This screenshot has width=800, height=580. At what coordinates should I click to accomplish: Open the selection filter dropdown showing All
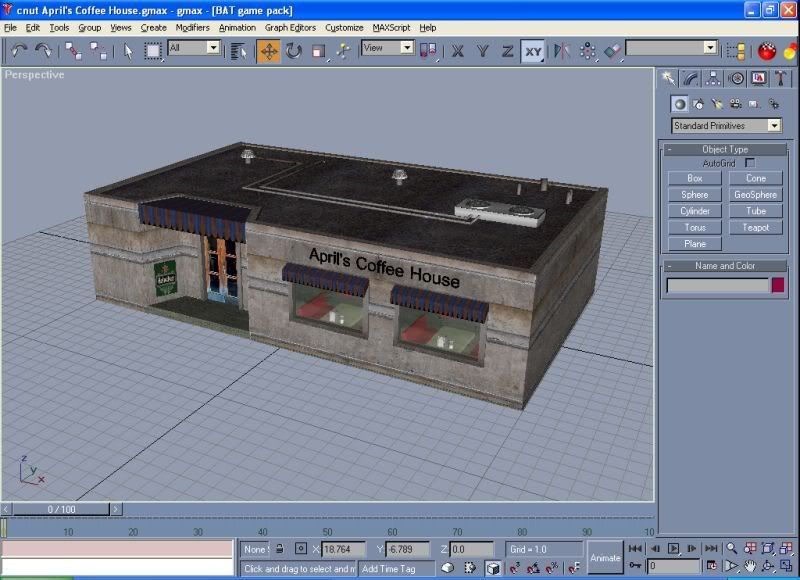pyautogui.click(x=194, y=48)
